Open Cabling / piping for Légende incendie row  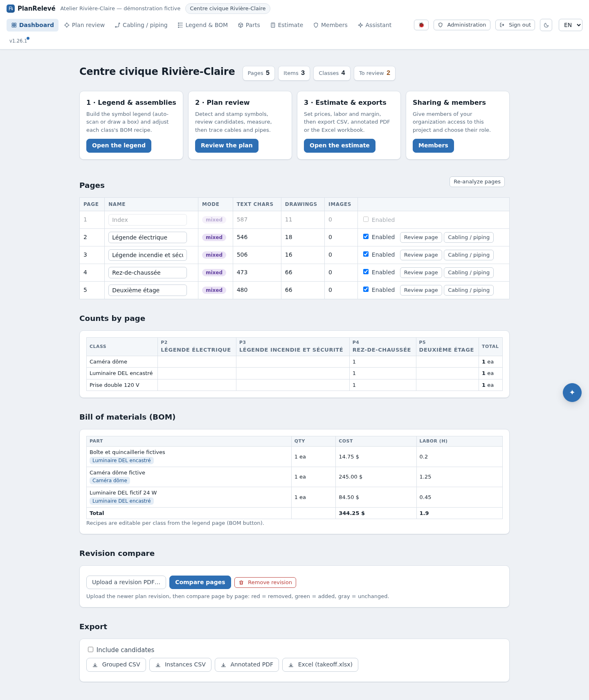pyautogui.click(x=469, y=255)
